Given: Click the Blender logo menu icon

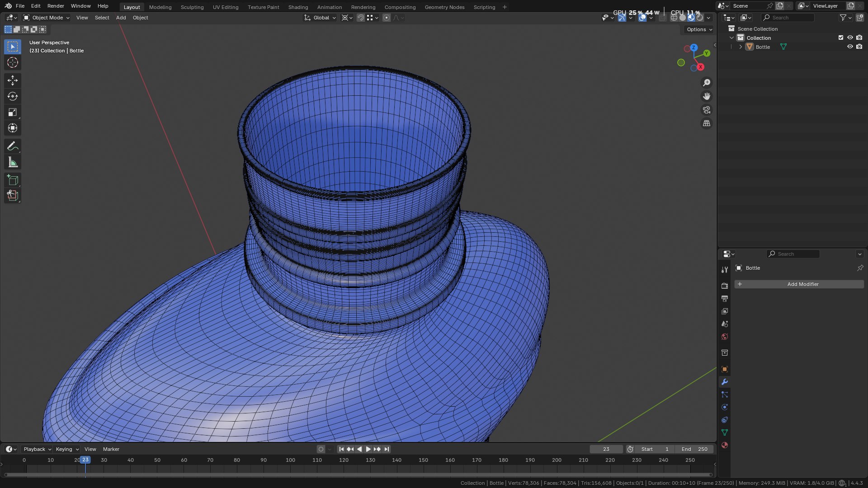Looking at the screenshot, I should tap(8, 6).
